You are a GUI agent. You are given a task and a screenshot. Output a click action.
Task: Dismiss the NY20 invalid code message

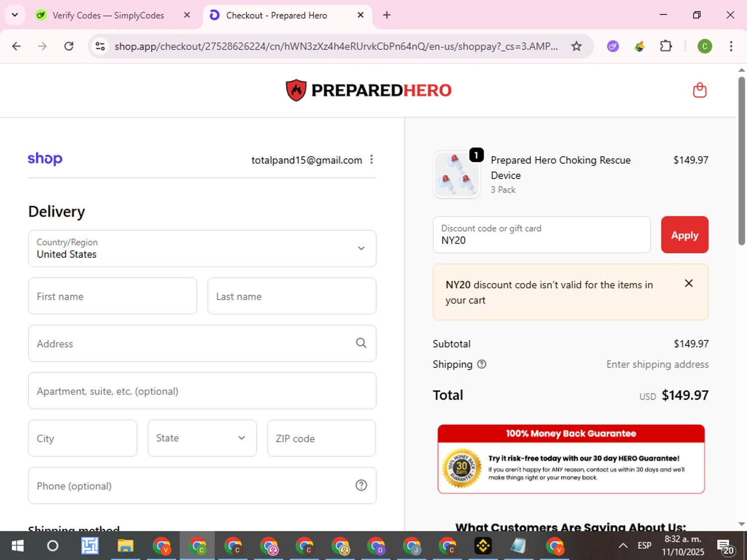(689, 283)
